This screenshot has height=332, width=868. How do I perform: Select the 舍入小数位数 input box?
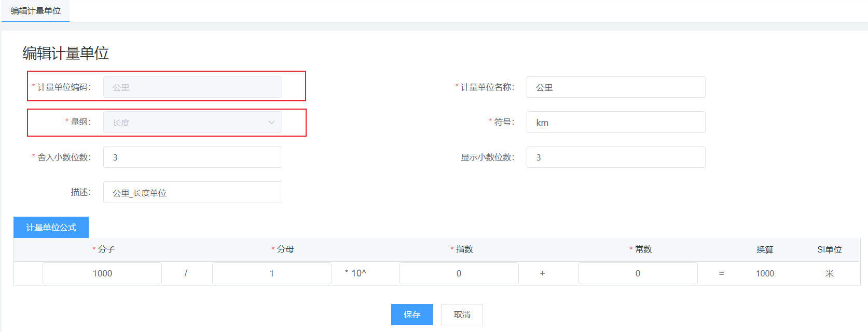pyautogui.click(x=192, y=157)
